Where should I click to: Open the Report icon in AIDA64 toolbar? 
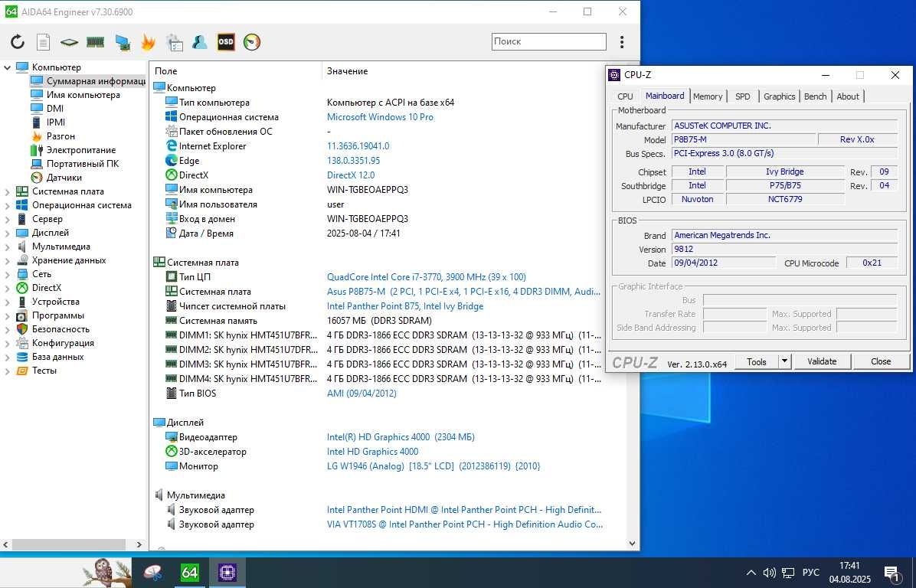click(x=43, y=42)
